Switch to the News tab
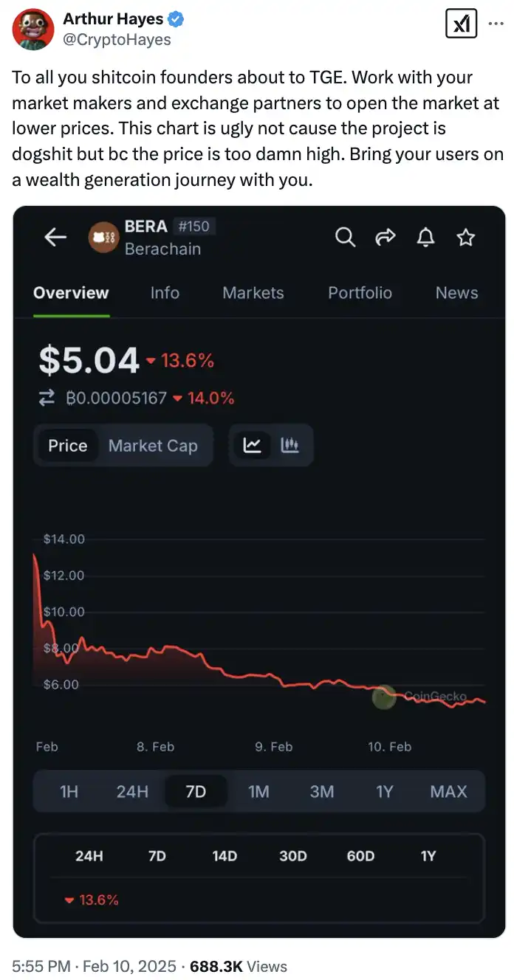This screenshot has height=980, width=514. coord(456,293)
